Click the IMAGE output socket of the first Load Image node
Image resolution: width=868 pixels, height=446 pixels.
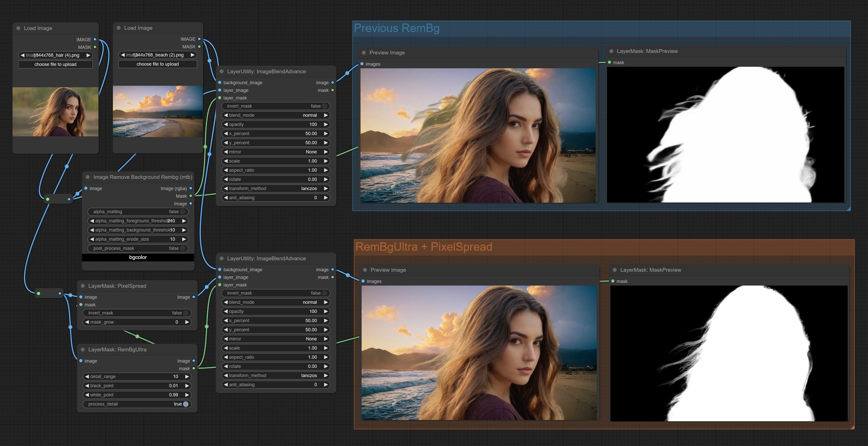[95, 39]
